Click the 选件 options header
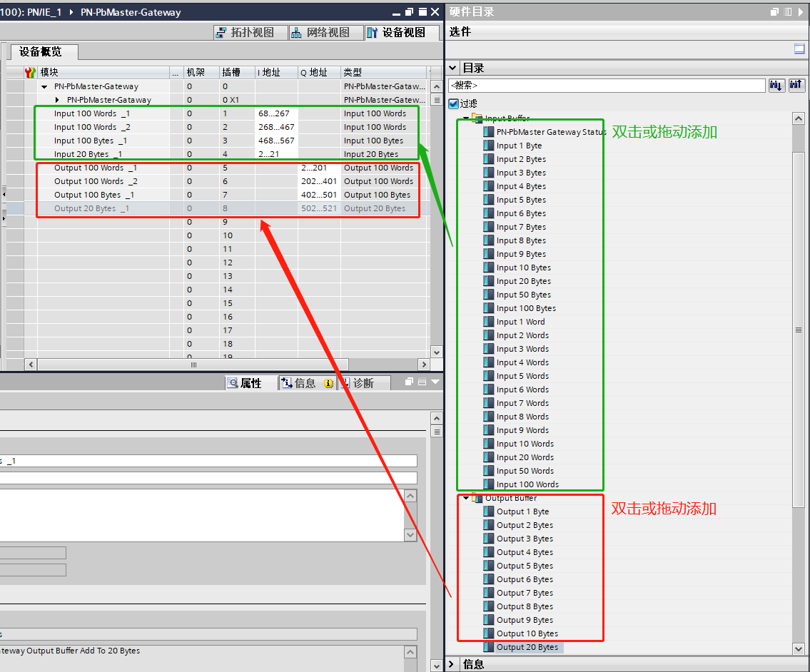The height and width of the screenshot is (672, 810). coord(460,32)
